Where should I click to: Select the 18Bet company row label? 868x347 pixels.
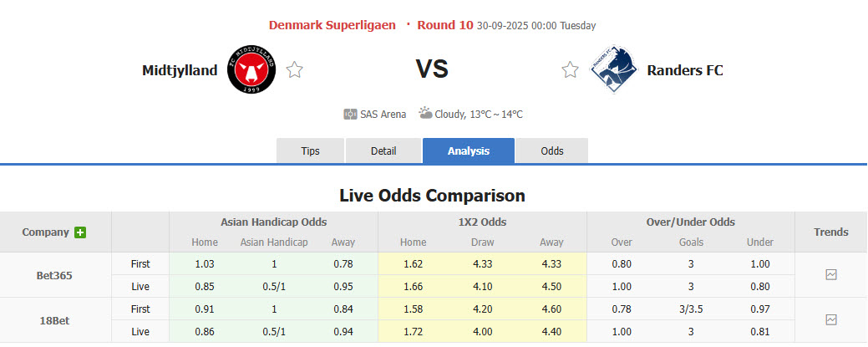tap(55, 319)
